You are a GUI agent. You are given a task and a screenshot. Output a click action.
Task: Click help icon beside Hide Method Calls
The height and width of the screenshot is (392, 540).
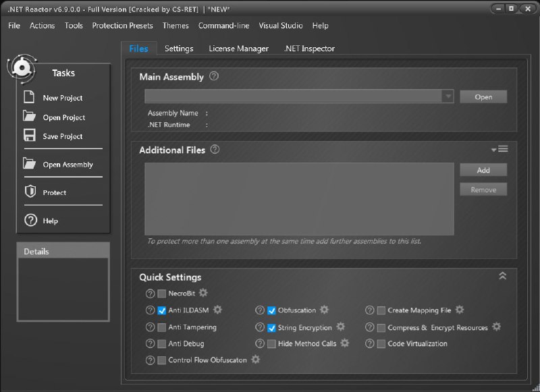pos(260,343)
